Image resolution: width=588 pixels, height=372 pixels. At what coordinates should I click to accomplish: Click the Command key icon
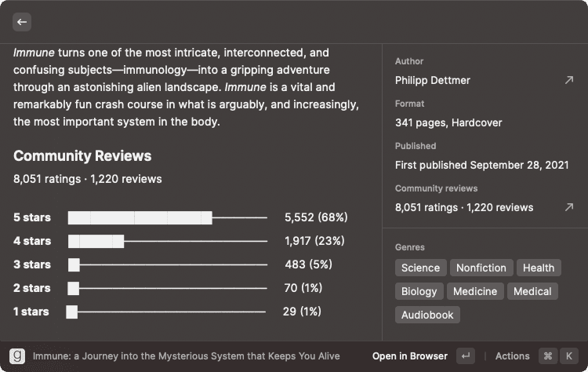coord(547,356)
